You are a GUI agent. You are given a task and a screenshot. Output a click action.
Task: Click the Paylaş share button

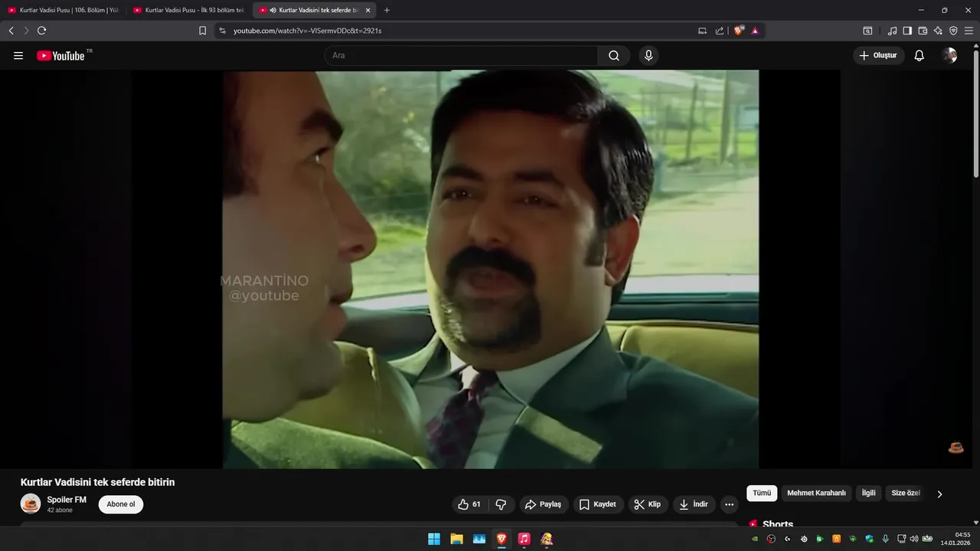pos(543,504)
